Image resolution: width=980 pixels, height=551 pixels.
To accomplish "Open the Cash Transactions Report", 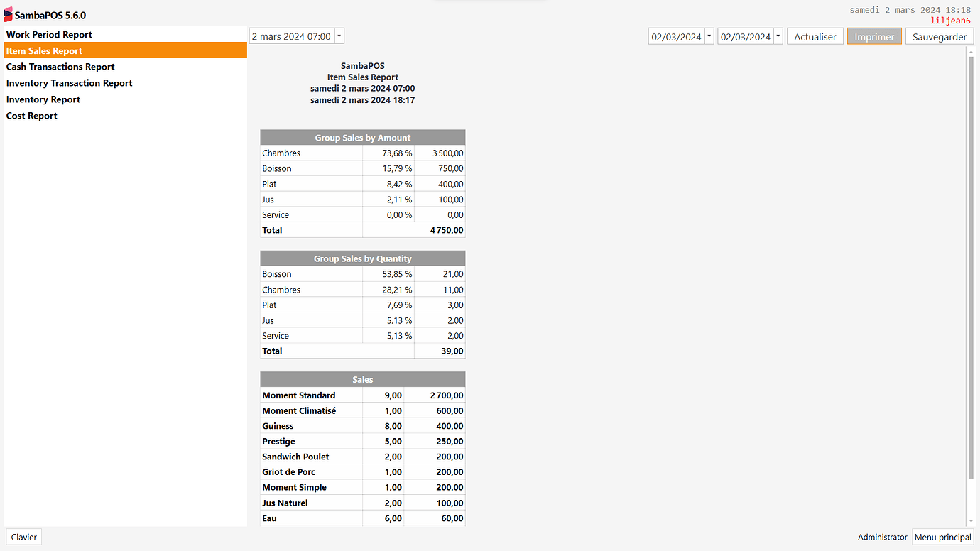I will (x=60, y=66).
